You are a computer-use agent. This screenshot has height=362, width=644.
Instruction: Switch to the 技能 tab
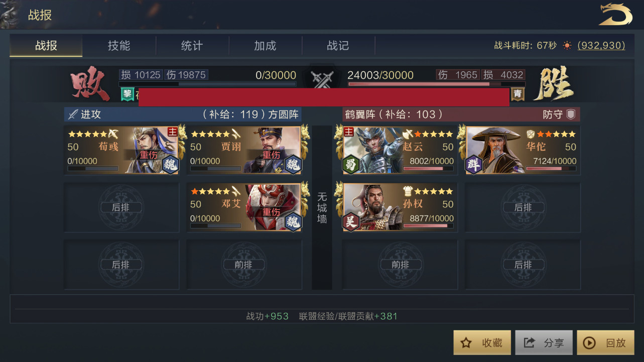pyautogui.click(x=119, y=46)
